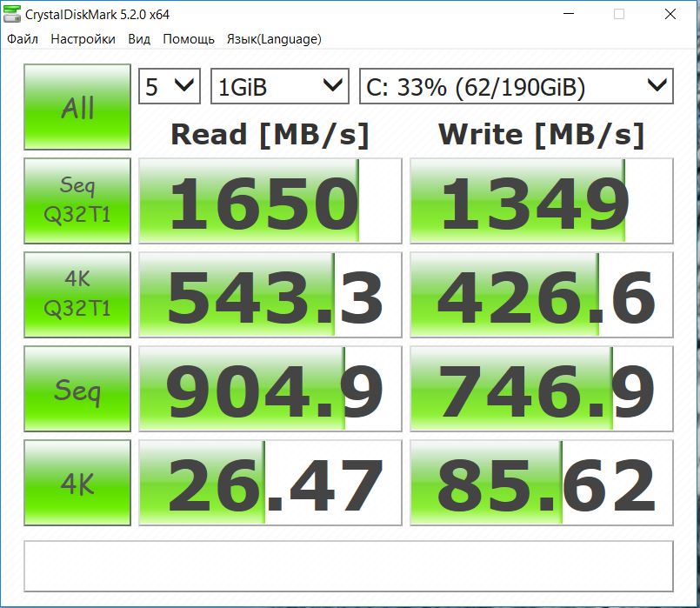Start the plain 4K test
The height and width of the screenshot is (608, 700).
click(77, 483)
